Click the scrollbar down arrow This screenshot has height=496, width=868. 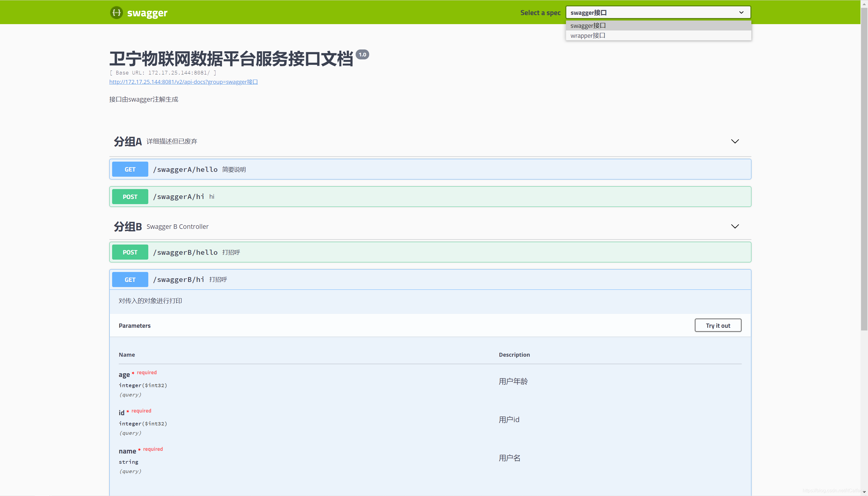[864, 492]
